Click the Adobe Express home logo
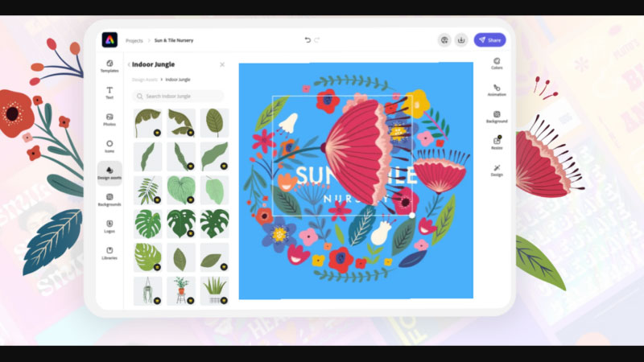Viewport: 644px width, 362px height. click(109, 39)
